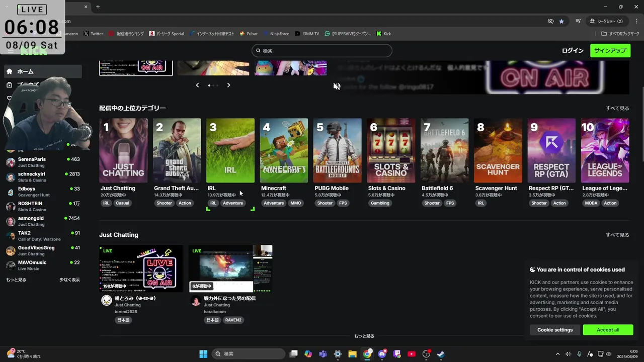Open the DMM TV bookmark
Image resolution: width=644 pixels, height=362 pixels.
[x=307, y=34]
